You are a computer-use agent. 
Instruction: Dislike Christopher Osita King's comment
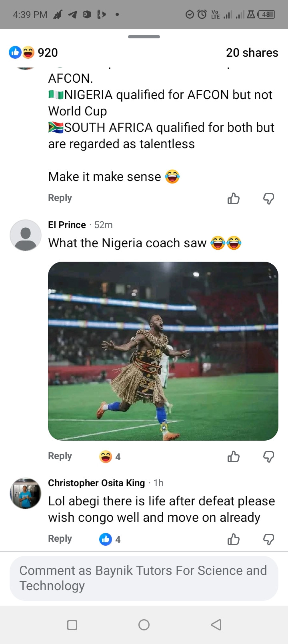[268, 539]
